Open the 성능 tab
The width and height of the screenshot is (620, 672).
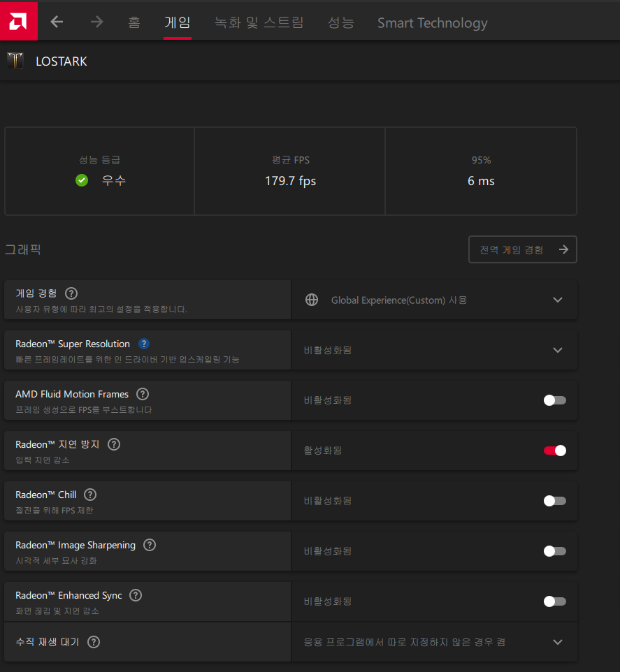[x=340, y=22]
